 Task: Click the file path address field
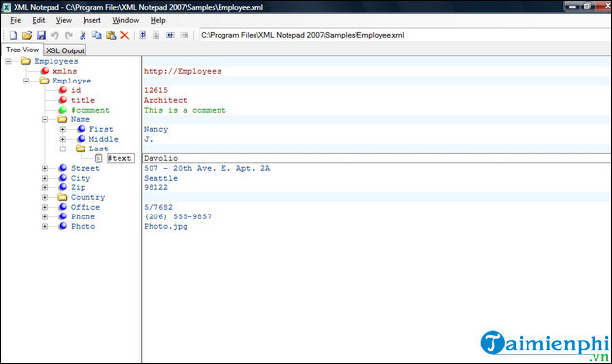pos(405,35)
